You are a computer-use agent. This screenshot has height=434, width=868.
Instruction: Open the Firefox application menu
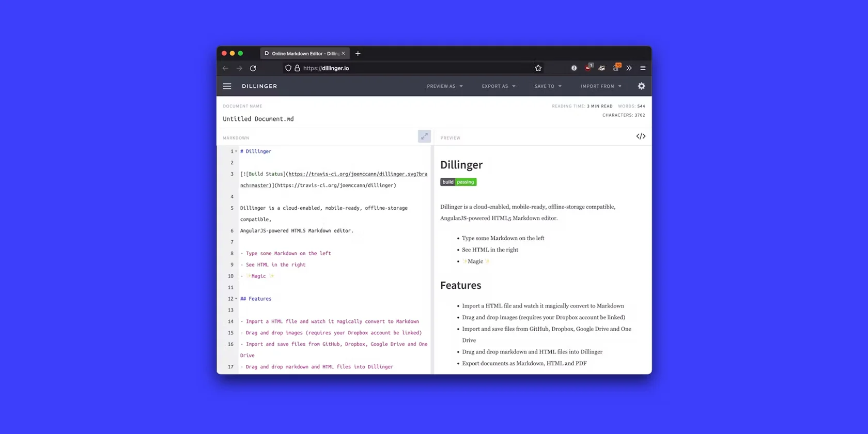(x=643, y=68)
